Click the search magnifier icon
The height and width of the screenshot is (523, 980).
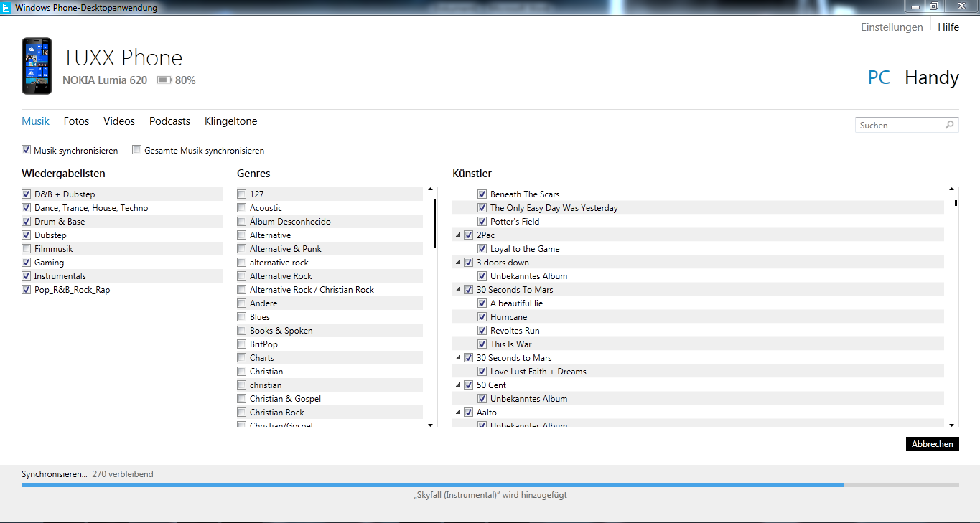pyautogui.click(x=949, y=125)
